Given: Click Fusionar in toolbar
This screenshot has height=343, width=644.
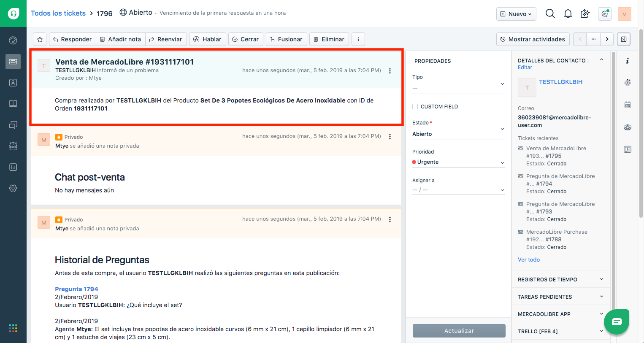Looking at the screenshot, I should pos(286,39).
